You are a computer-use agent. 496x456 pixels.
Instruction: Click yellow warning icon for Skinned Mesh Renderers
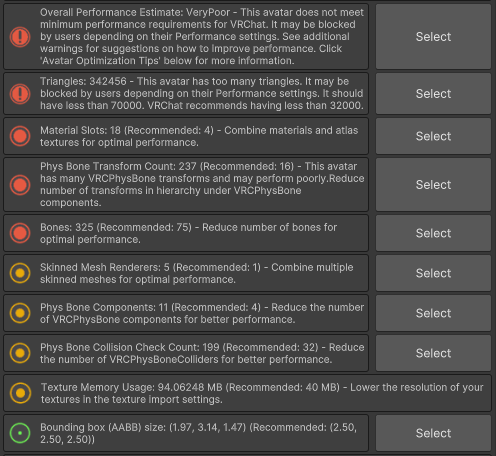[20, 273]
